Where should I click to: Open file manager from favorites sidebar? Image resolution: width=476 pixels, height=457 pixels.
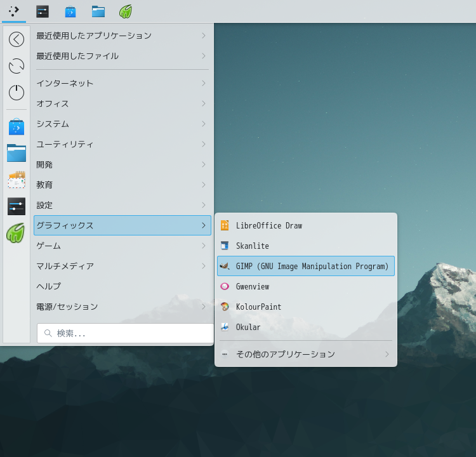(17, 153)
